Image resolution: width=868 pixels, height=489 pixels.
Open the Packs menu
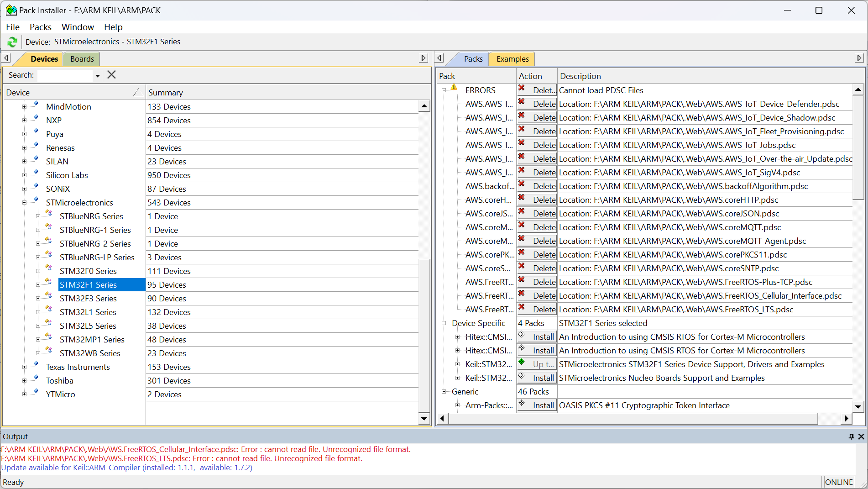pyautogui.click(x=41, y=27)
